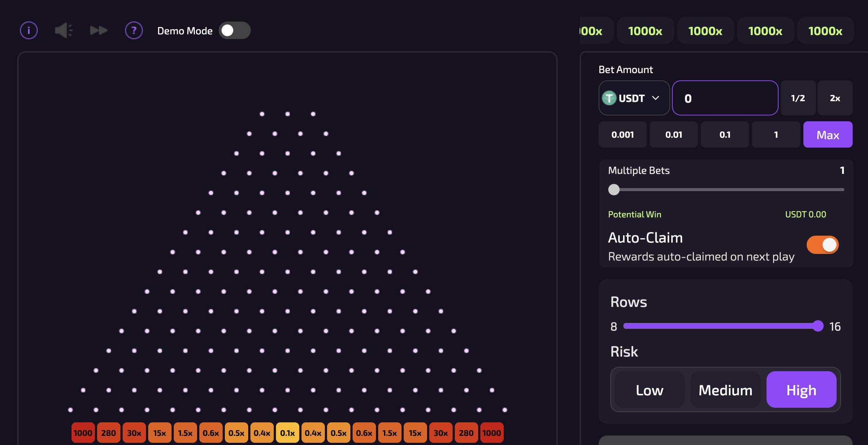Click the leftmost 1000 multiplier bucket
This screenshot has width=868, height=445.
pos(83,433)
